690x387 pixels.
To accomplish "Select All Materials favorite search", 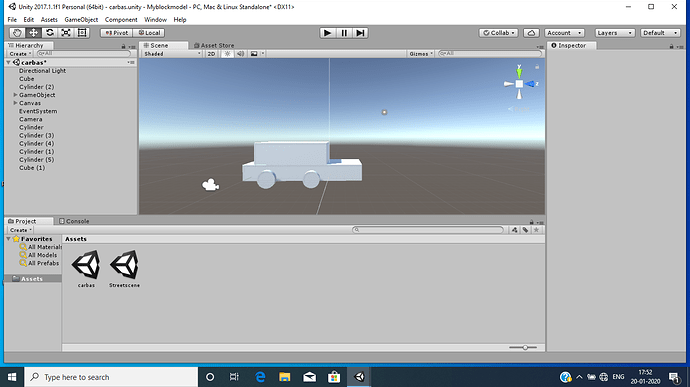I will tap(40, 247).
